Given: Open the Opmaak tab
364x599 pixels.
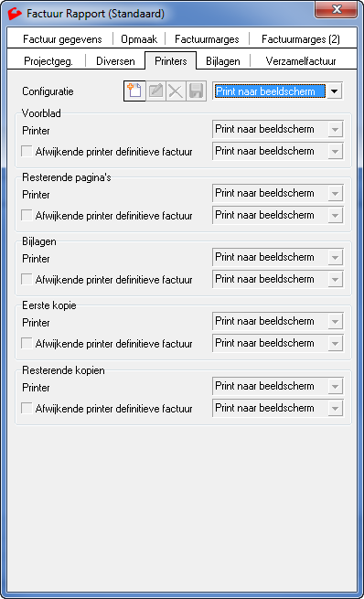Looking at the screenshot, I should (x=139, y=39).
